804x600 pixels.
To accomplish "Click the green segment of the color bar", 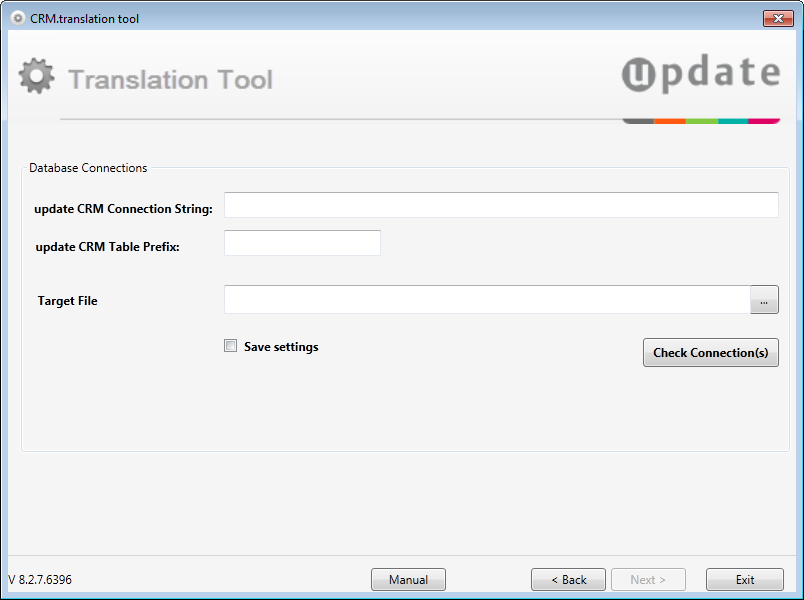I will 702,120.
